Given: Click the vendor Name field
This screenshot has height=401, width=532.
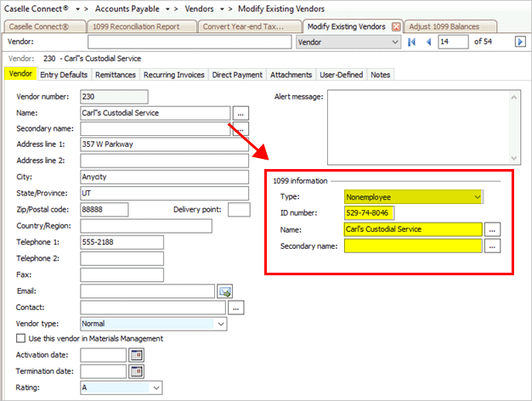Looking at the screenshot, I should pos(156,113).
